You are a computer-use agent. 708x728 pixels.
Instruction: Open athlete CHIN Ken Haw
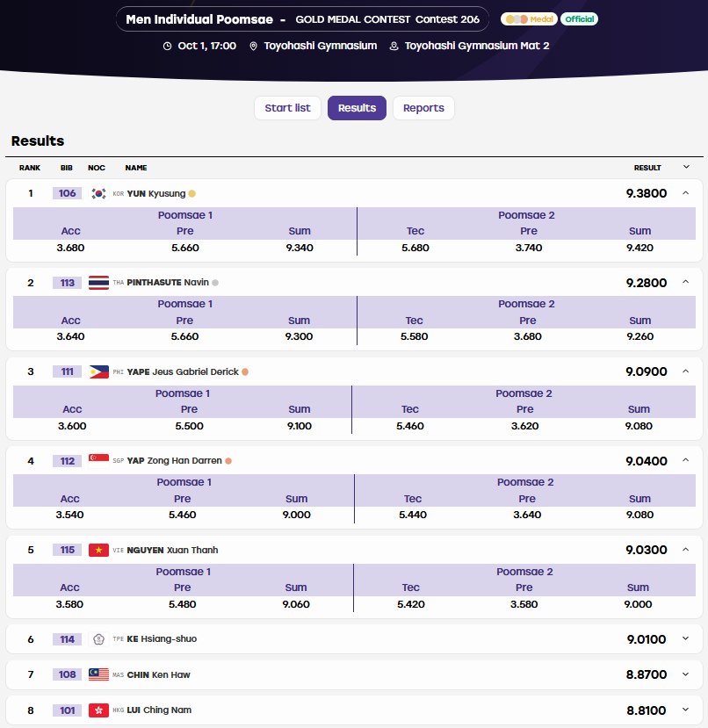point(158,675)
